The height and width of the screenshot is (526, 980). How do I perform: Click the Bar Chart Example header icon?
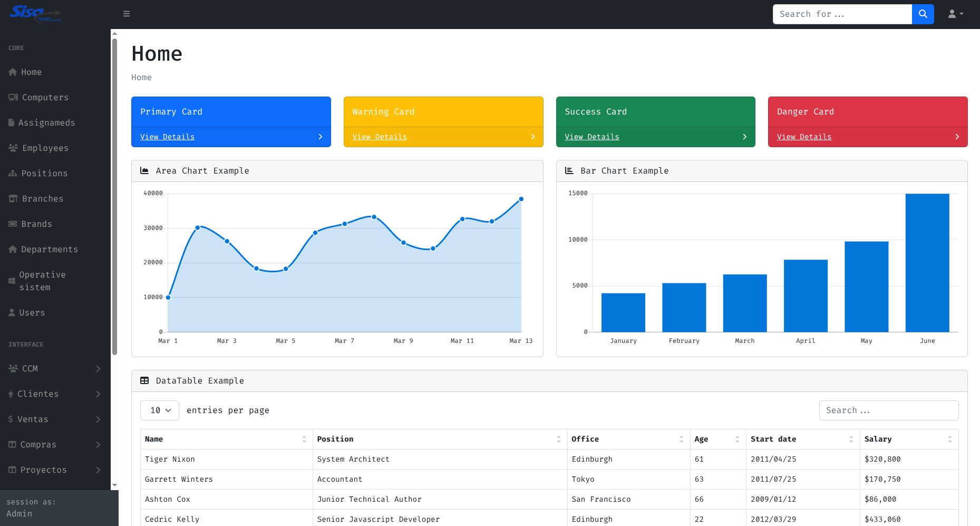point(569,171)
